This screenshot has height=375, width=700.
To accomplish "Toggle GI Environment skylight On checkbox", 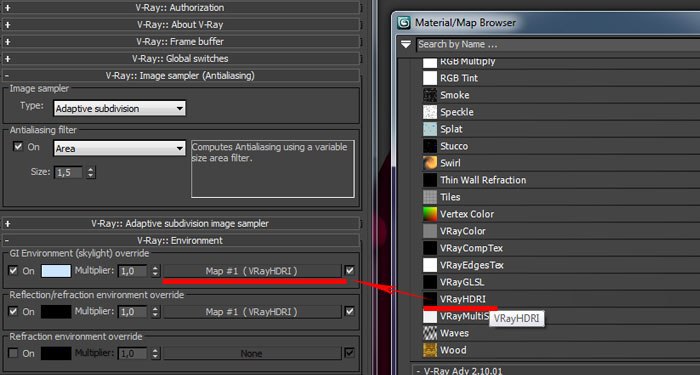I will point(13,271).
